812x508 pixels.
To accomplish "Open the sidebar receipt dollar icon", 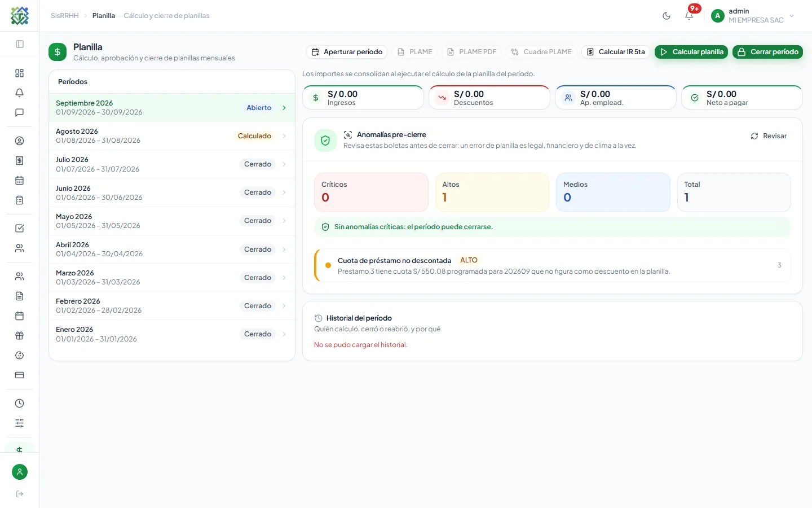I will (20, 161).
